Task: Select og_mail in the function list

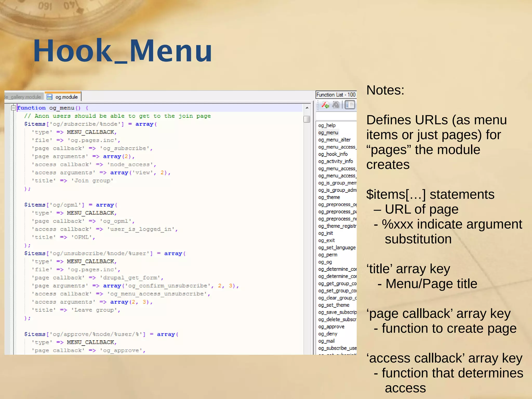Action: point(326,341)
